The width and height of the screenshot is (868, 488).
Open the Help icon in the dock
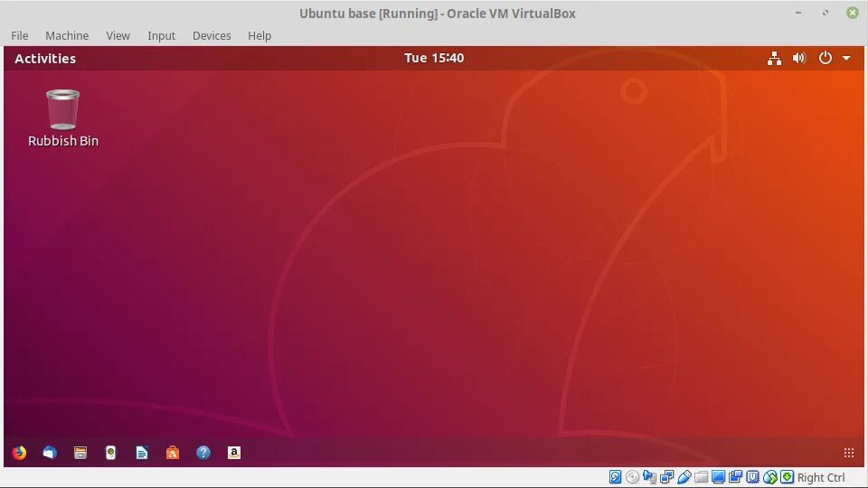pyautogui.click(x=203, y=453)
